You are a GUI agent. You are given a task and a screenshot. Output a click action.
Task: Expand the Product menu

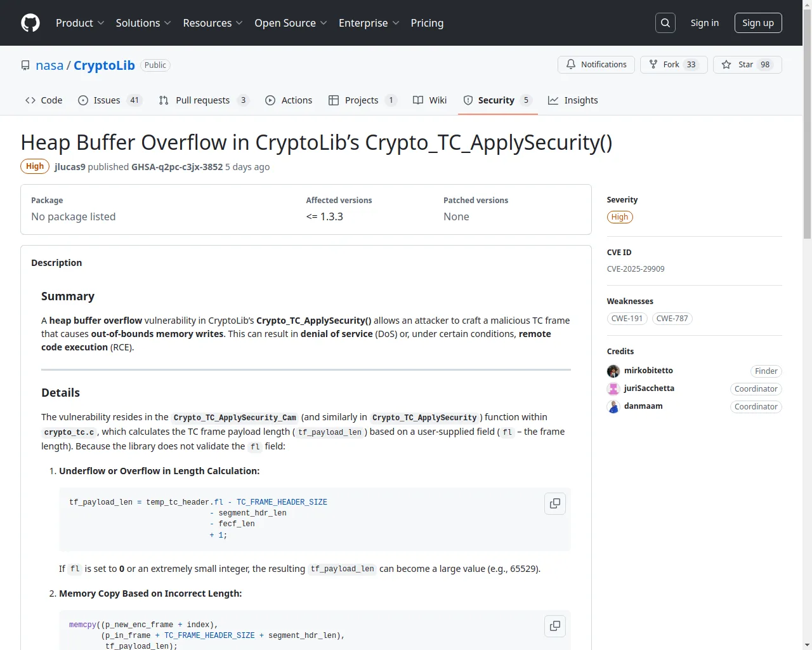pos(80,23)
